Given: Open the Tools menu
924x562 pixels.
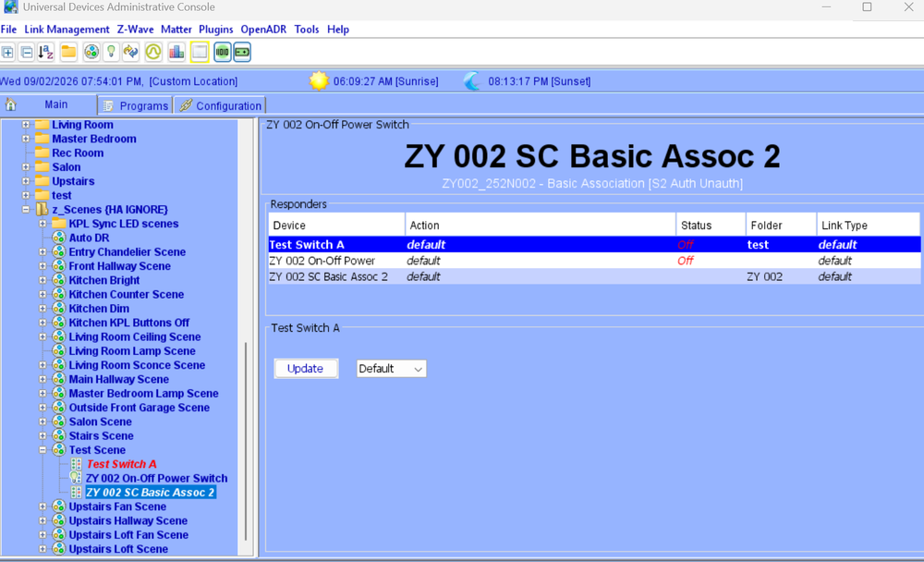Looking at the screenshot, I should click(x=307, y=30).
